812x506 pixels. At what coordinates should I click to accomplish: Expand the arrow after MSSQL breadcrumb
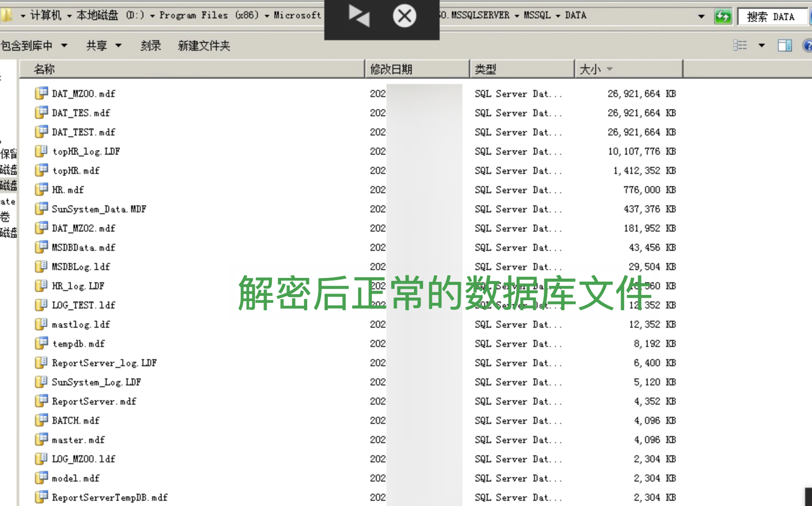pos(558,16)
